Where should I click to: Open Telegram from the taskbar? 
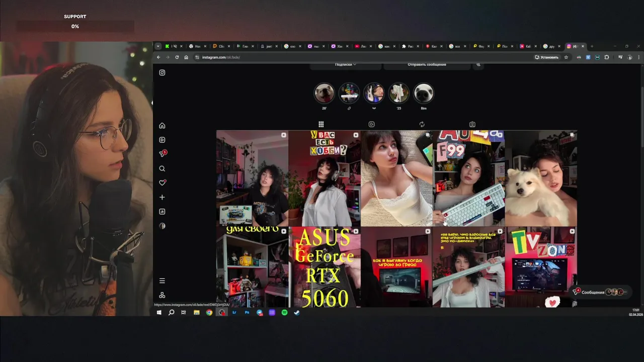(x=260, y=312)
